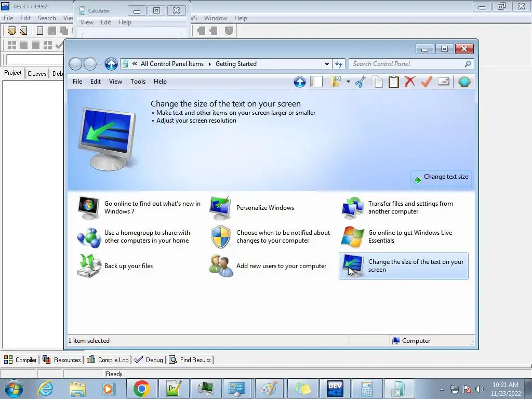Open the folder options dropdown arrow

pyautogui.click(x=348, y=82)
